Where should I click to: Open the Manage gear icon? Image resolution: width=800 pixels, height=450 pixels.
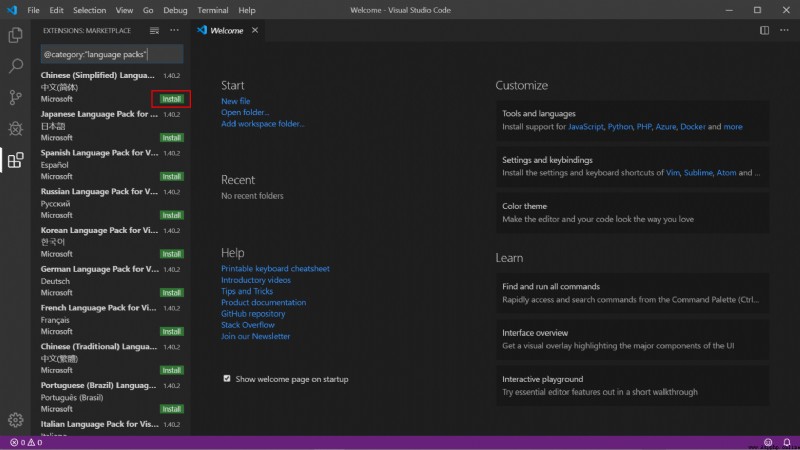coord(15,419)
